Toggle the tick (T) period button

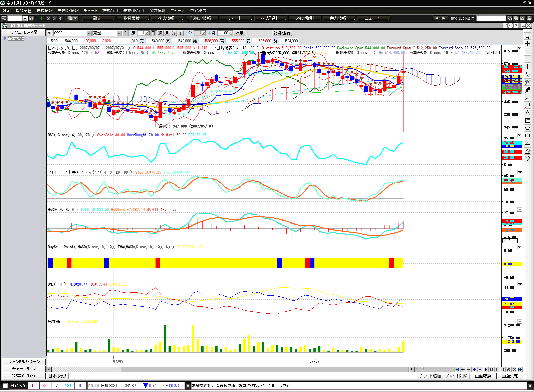181,33
